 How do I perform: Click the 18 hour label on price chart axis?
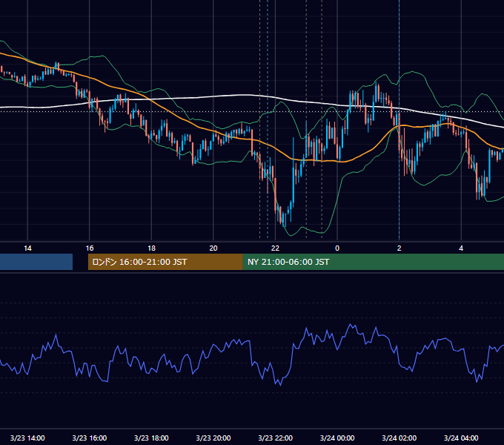pos(151,248)
